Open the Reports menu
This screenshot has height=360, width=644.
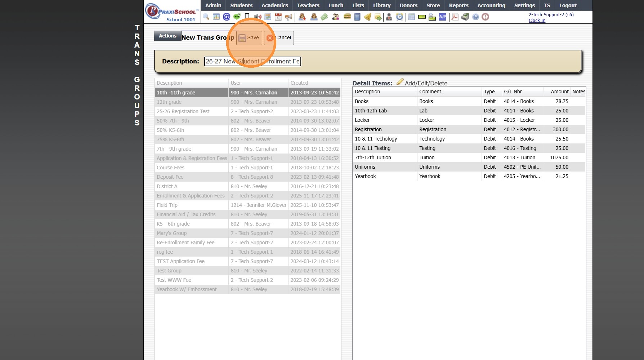tap(459, 5)
